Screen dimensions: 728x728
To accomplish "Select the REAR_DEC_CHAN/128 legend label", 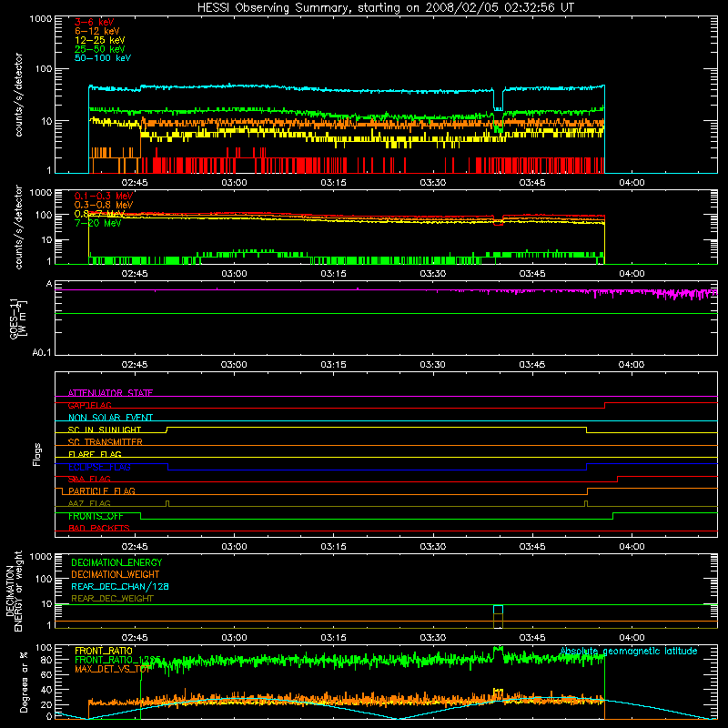I will tap(120, 586).
